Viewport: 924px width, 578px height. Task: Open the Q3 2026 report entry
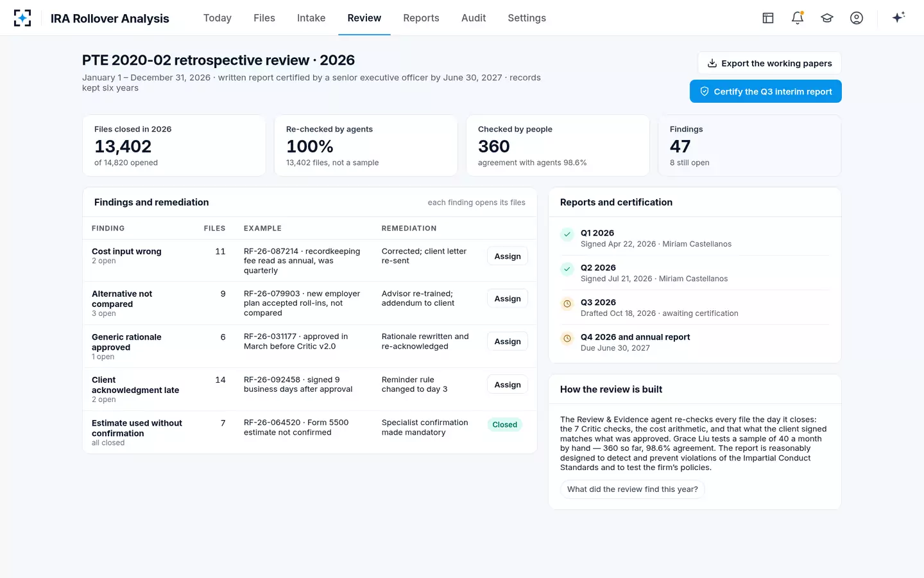coord(695,308)
